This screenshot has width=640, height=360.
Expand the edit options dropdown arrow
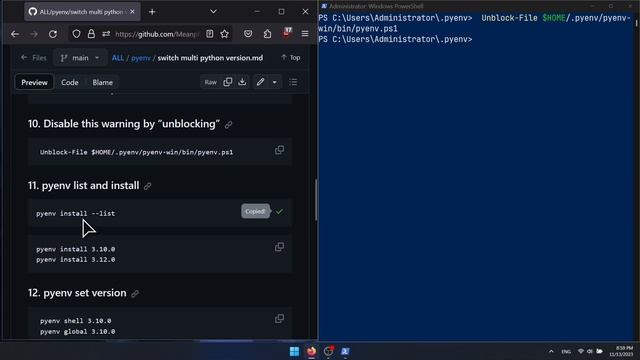pos(274,82)
